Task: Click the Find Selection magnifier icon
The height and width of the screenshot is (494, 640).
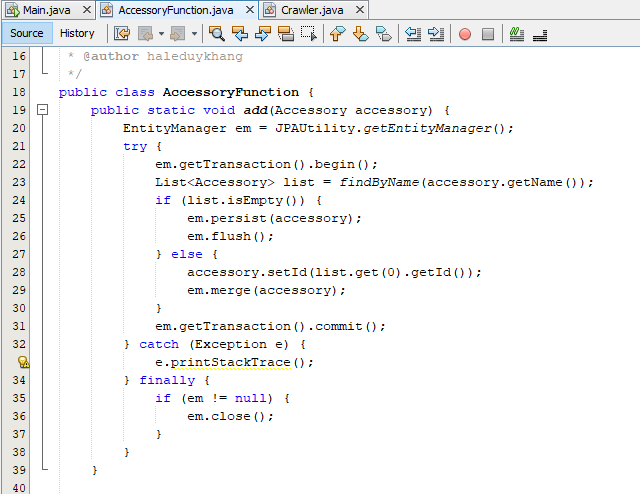Action: (x=217, y=33)
